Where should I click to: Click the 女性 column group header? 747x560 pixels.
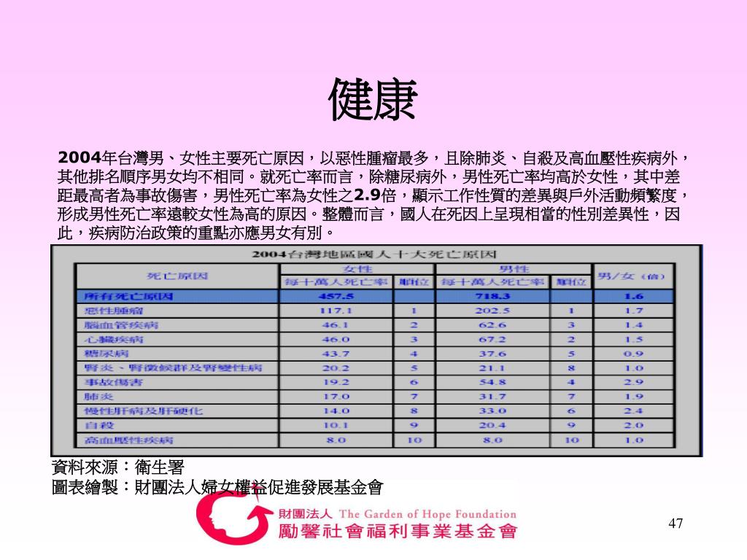(357, 269)
